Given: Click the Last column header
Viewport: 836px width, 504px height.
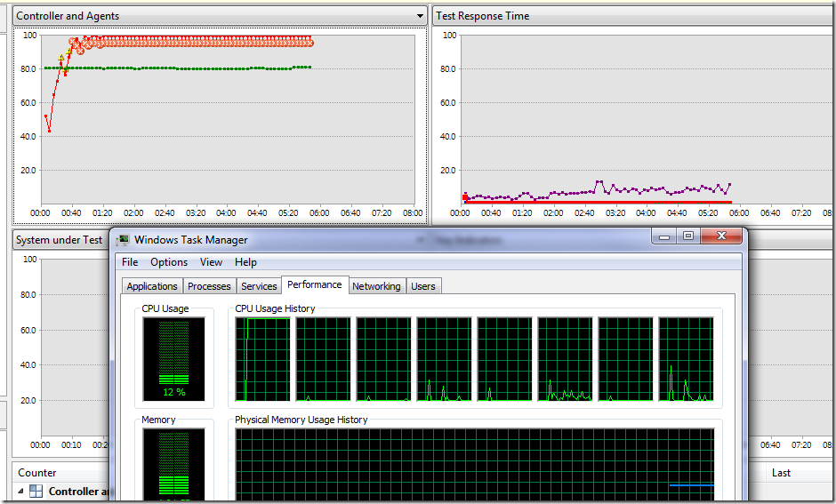Looking at the screenshot, I should [781, 473].
